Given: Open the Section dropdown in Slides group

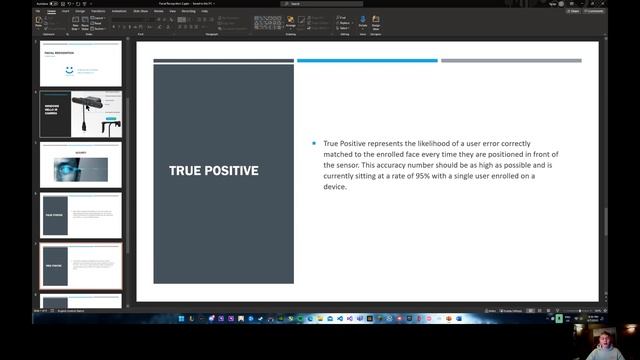Looking at the screenshot, I should coord(98,29).
